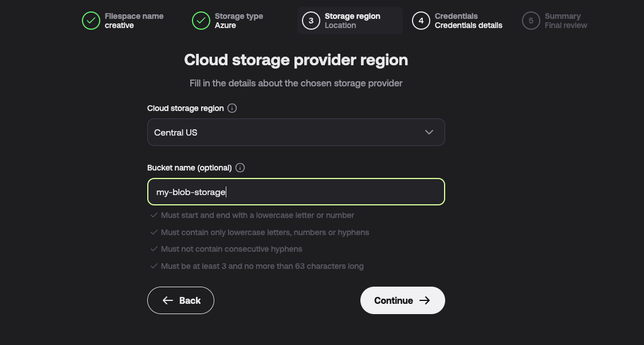Open the Central US region combo box
The width and height of the screenshot is (644, 345).
tap(296, 132)
